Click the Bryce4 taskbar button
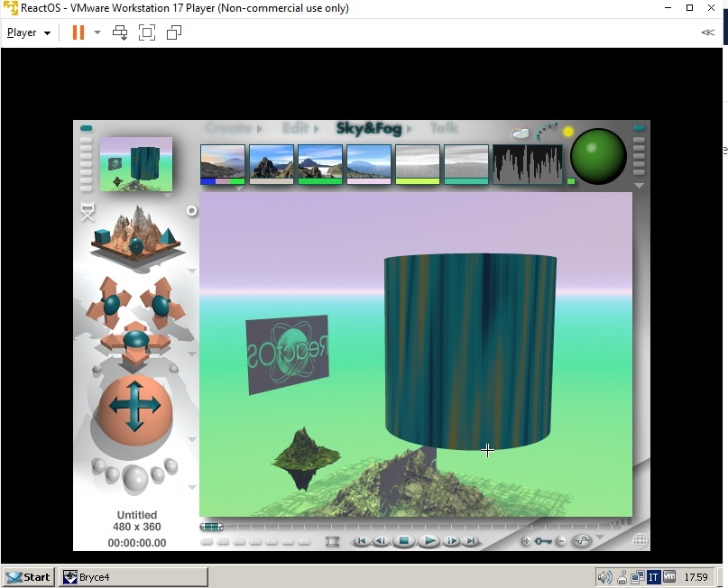The width and height of the screenshot is (728, 588). (134, 577)
